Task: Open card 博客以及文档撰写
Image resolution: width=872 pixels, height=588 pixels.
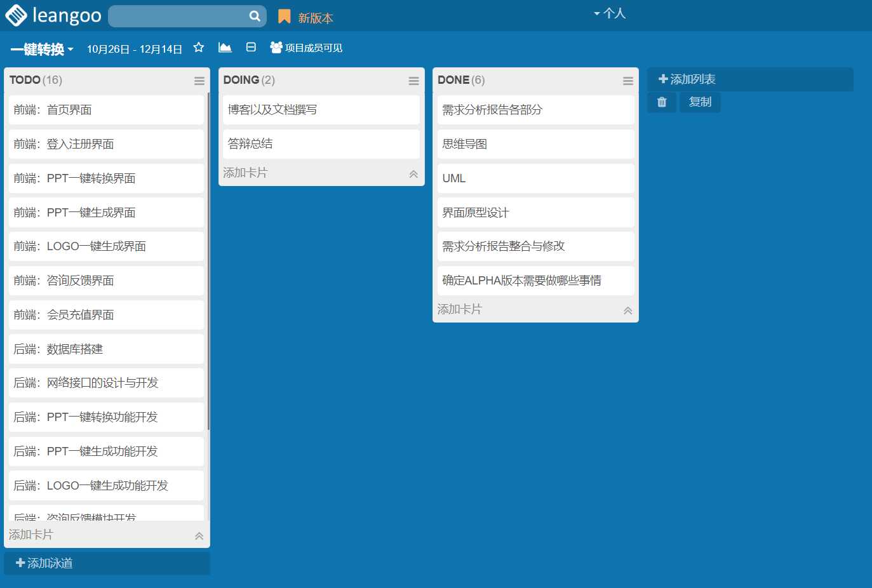Action: [321, 110]
